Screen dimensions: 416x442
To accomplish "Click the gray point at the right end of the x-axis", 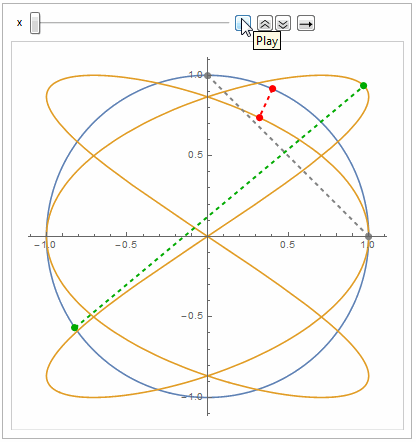I will pyautogui.click(x=368, y=236).
